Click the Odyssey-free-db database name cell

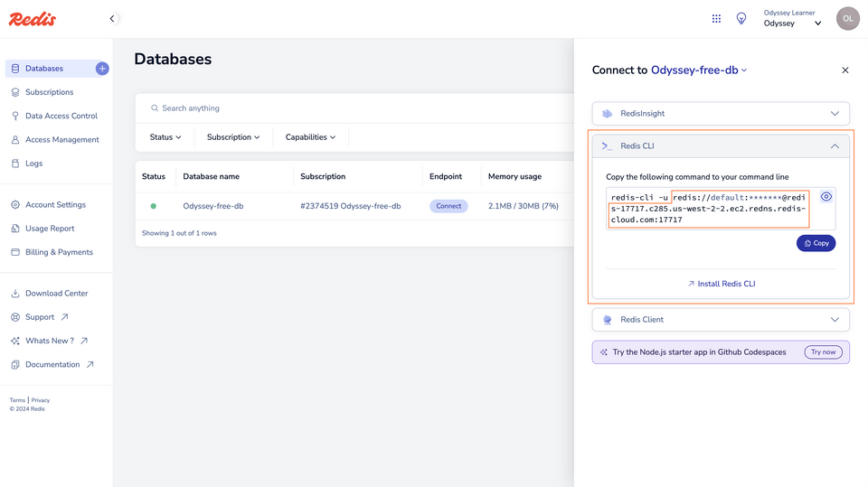213,206
